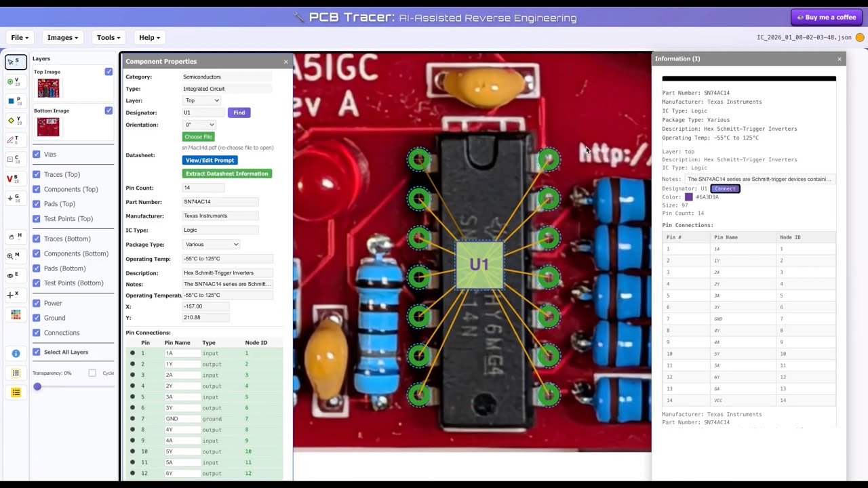Choose the Via tool (V)

click(x=16, y=81)
